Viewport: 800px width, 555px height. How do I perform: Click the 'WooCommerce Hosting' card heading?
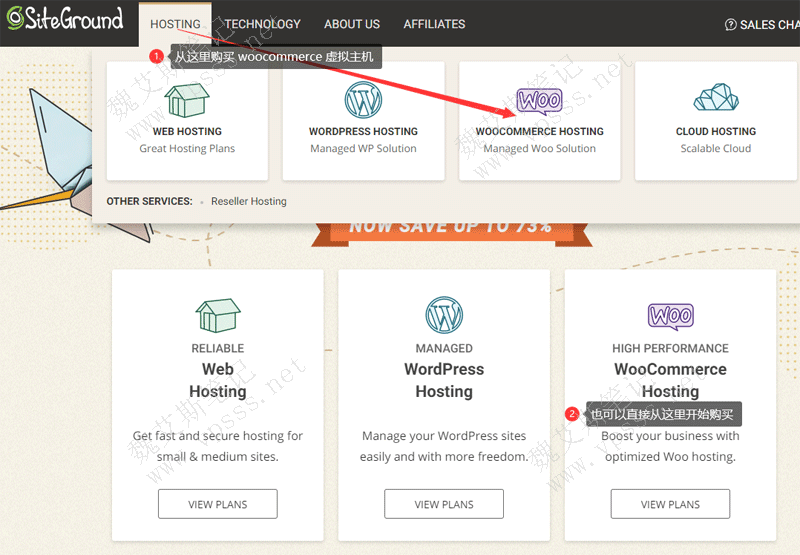(670, 380)
